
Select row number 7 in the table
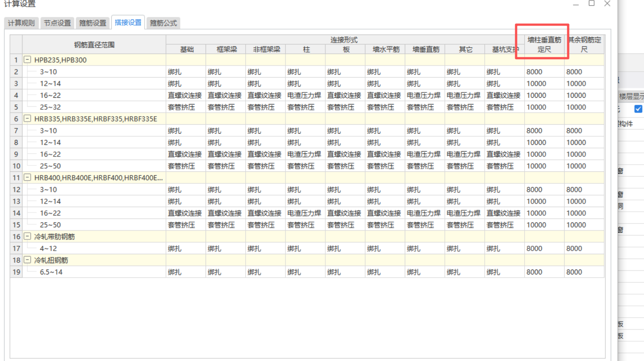click(x=16, y=130)
